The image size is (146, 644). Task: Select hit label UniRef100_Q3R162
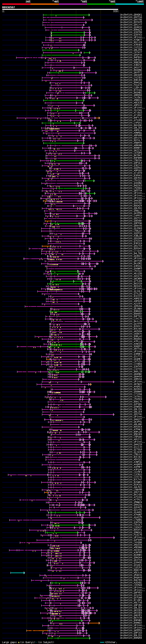click(131, 266)
